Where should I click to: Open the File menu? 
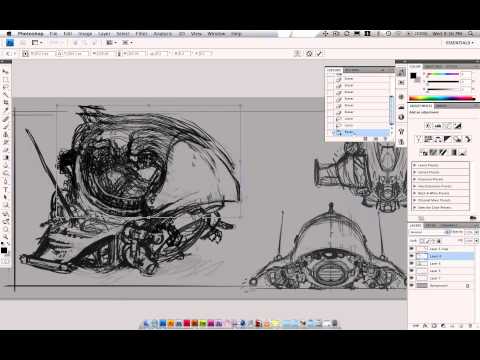click(53, 34)
